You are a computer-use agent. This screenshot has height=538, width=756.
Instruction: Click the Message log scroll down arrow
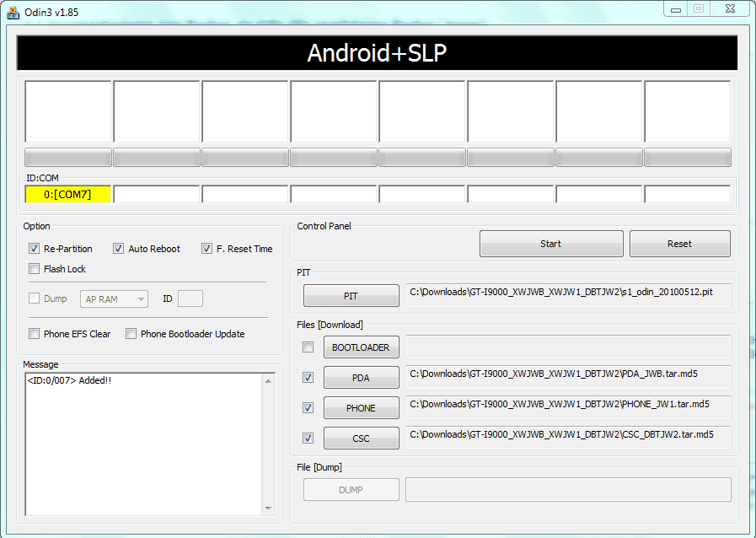coord(269,508)
